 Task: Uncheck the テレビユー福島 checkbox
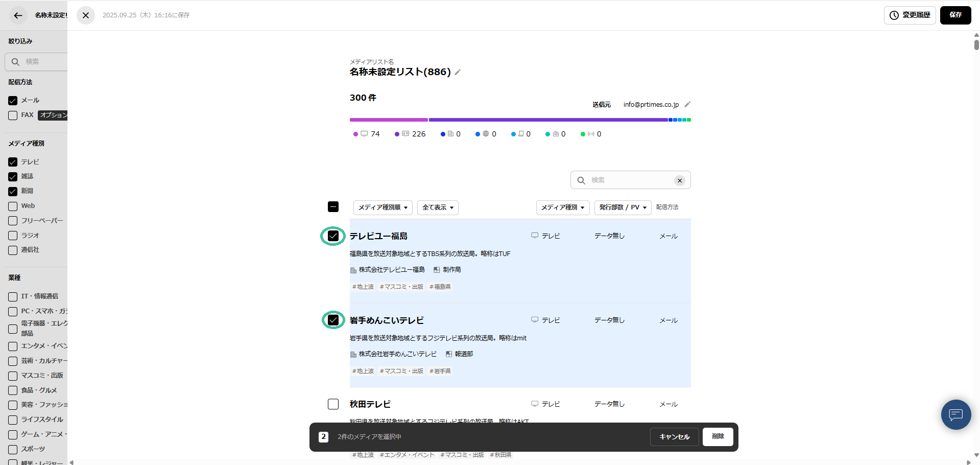click(333, 236)
